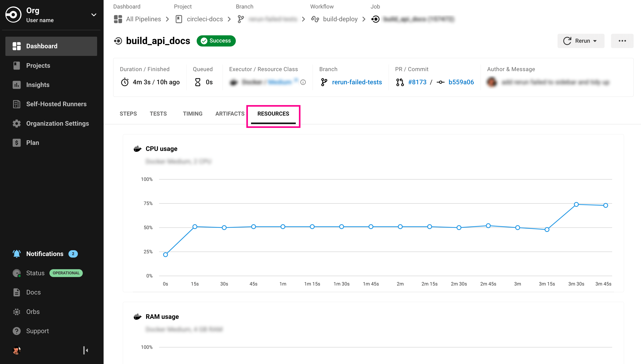Click the Self-Hosted Runners icon

coord(16,104)
